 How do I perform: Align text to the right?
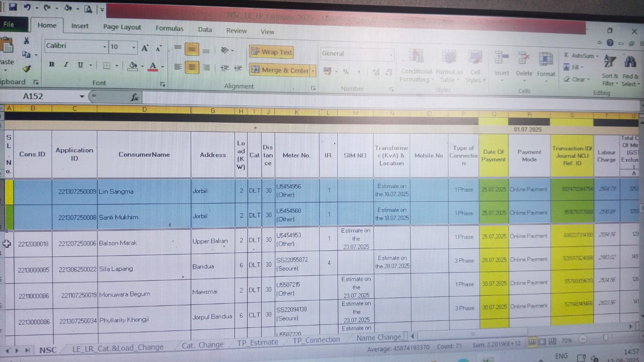point(206,67)
